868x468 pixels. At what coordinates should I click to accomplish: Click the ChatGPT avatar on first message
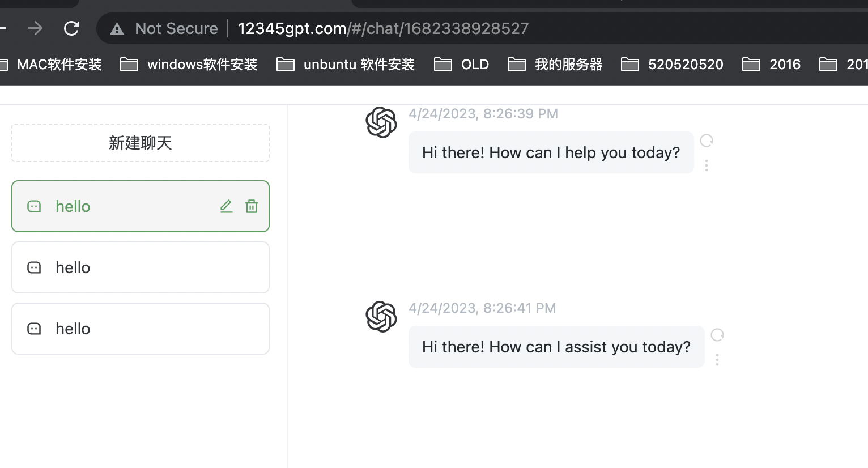(x=381, y=122)
